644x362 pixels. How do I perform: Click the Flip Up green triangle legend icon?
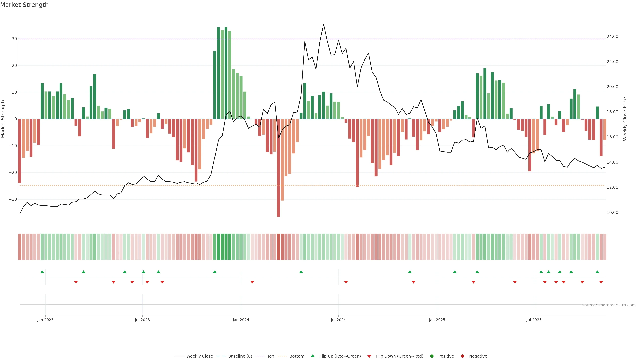tap(312, 356)
